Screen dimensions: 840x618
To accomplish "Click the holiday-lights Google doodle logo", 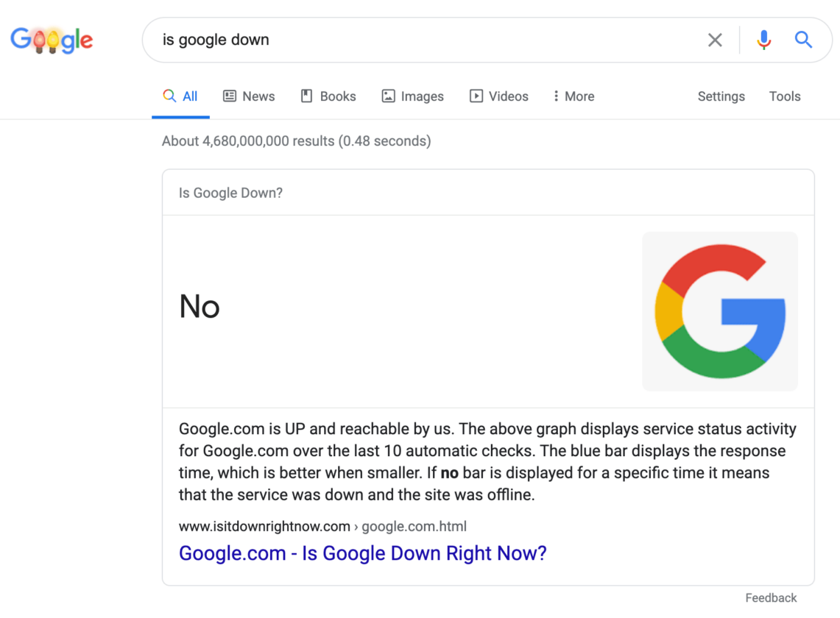I will point(52,40).
